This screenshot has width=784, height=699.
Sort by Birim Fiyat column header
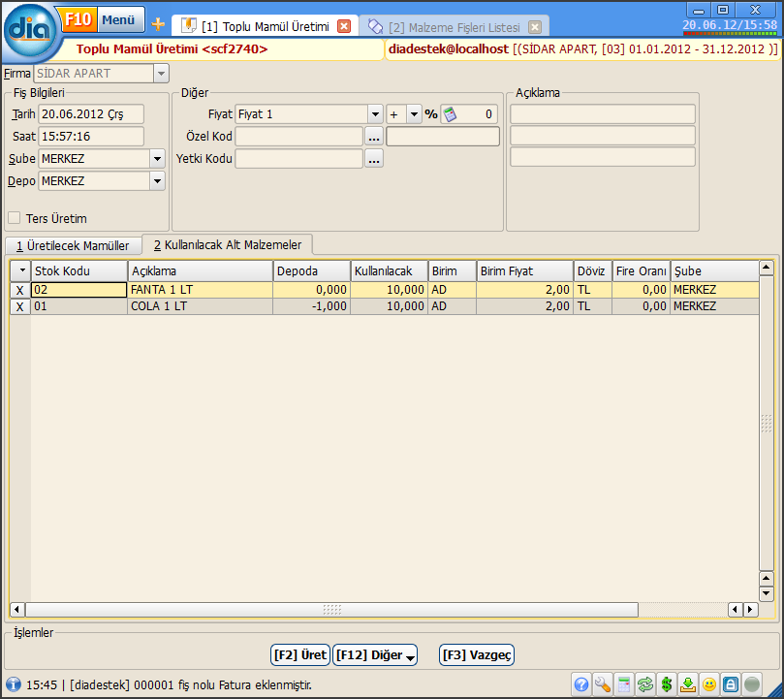(525, 271)
